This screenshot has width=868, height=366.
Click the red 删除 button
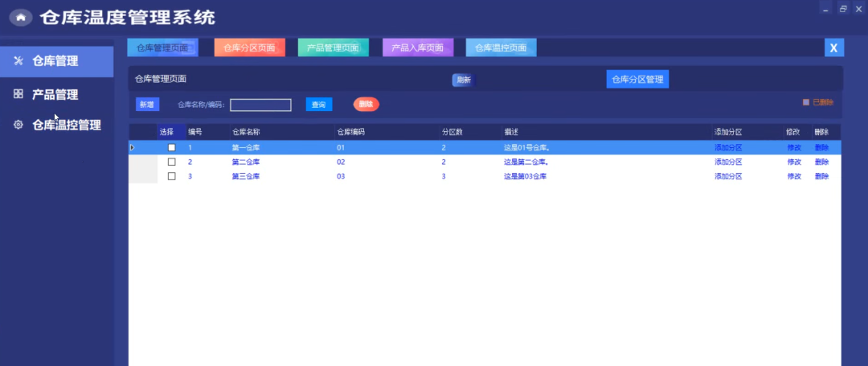(366, 104)
